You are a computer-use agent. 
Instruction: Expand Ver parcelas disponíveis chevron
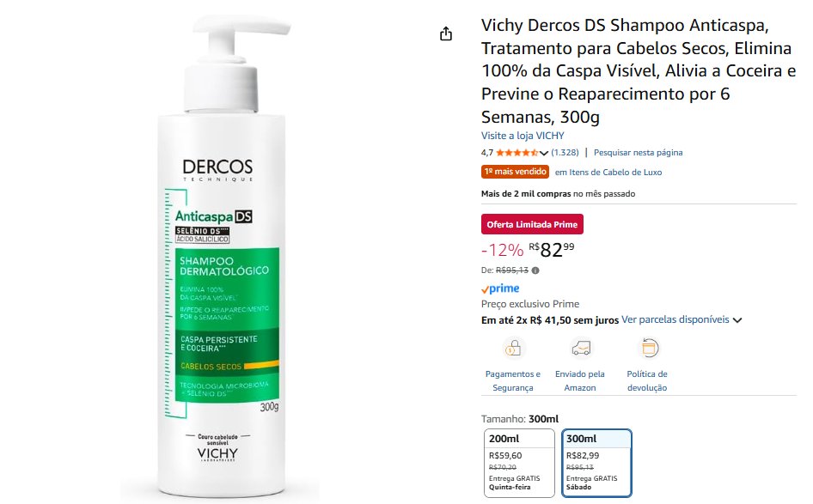(x=737, y=320)
